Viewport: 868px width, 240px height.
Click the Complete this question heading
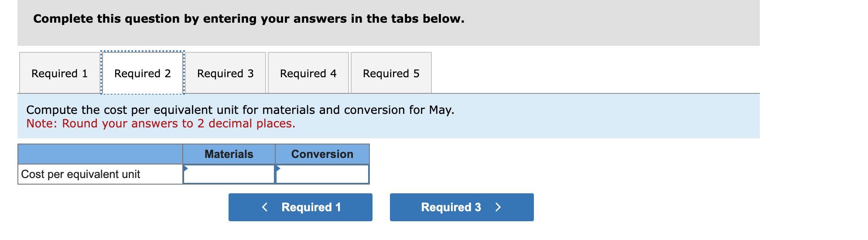(249, 19)
